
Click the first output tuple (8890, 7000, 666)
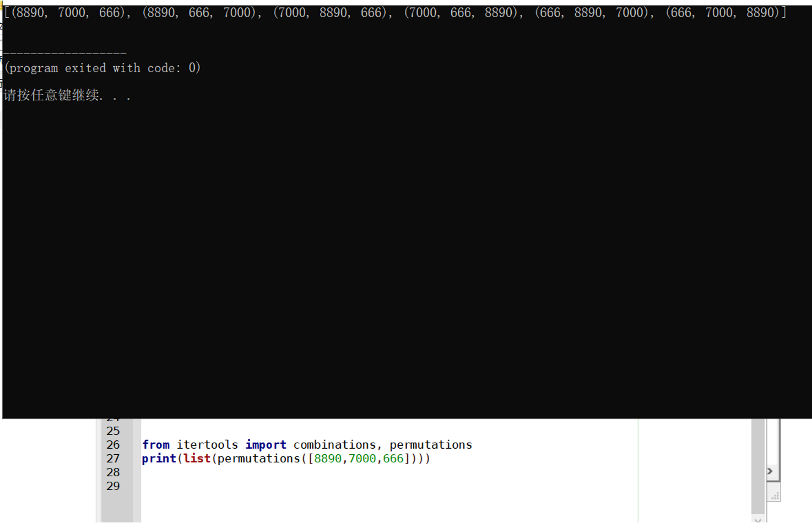(x=69, y=13)
